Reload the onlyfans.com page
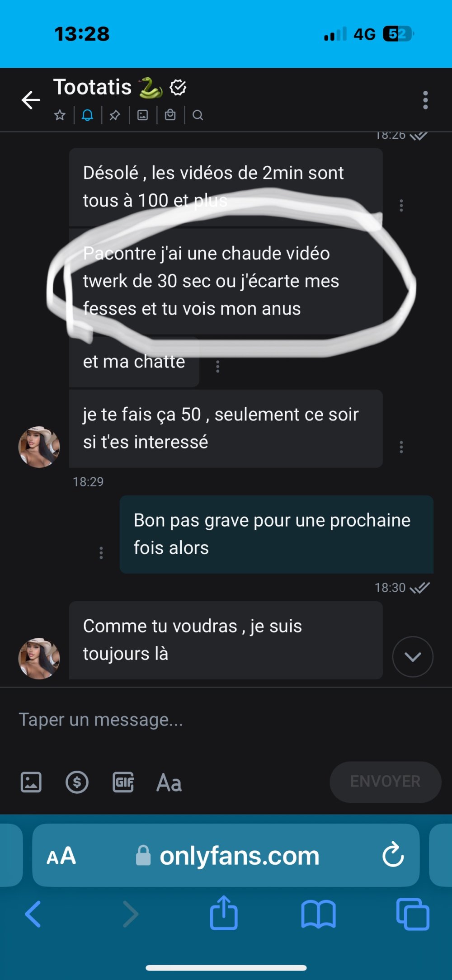Screen dimensions: 452x980 pyautogui.click(x=393, y=855)
